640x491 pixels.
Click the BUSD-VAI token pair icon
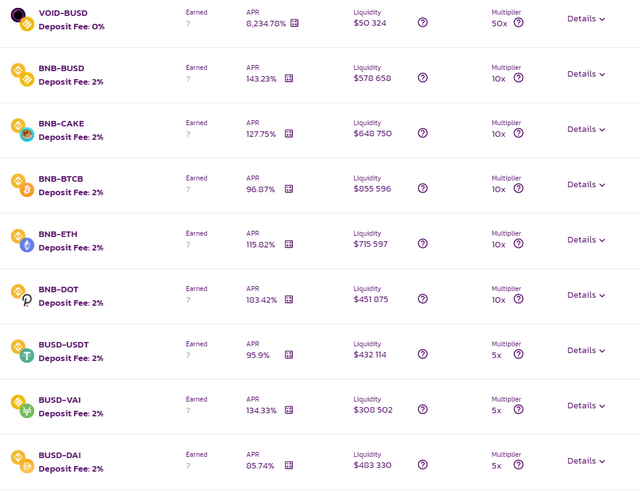tap(22, 406)
